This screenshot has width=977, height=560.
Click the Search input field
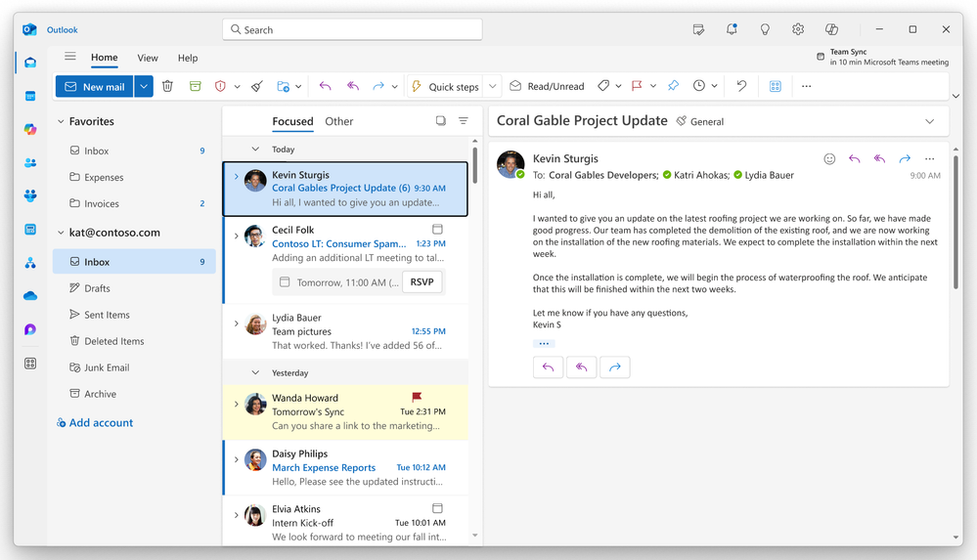(352, 29)
